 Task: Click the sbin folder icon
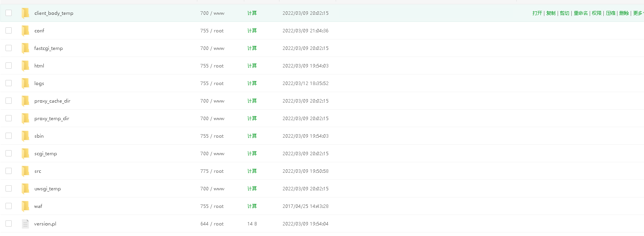(x=25, y=136)
